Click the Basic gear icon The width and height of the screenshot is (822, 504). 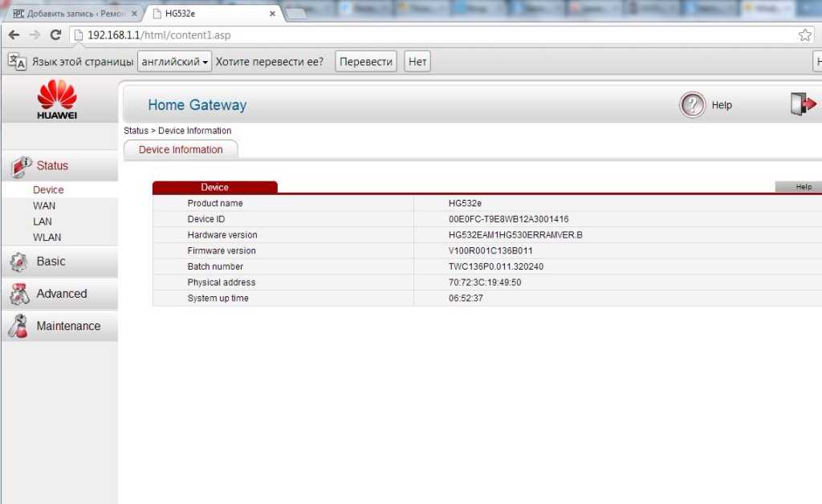[19, 262]
